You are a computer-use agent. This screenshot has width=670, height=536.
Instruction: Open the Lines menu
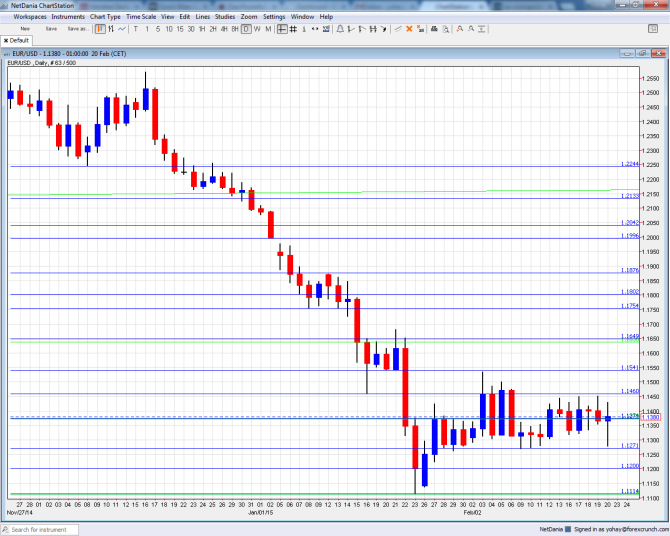(203, 17)
